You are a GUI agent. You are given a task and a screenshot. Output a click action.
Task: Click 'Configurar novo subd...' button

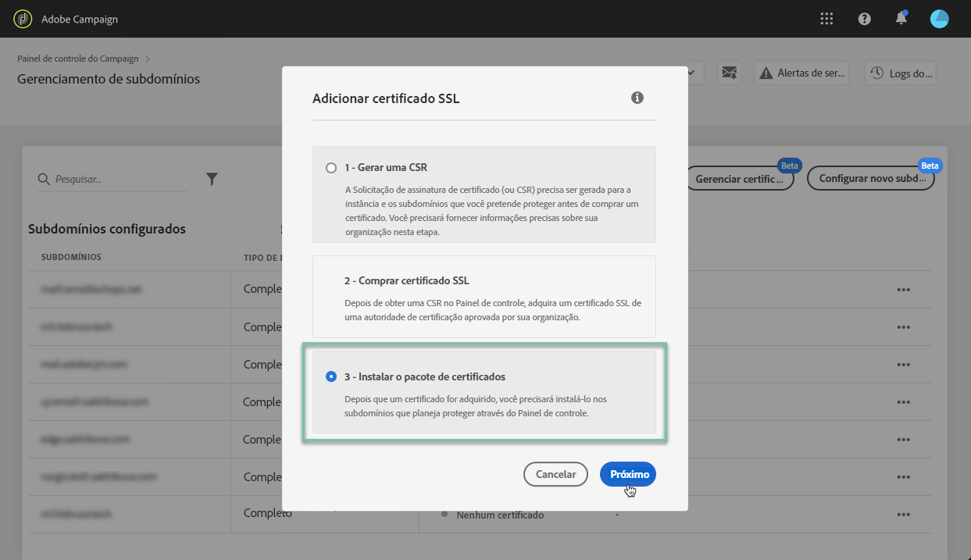coord(871,178)
